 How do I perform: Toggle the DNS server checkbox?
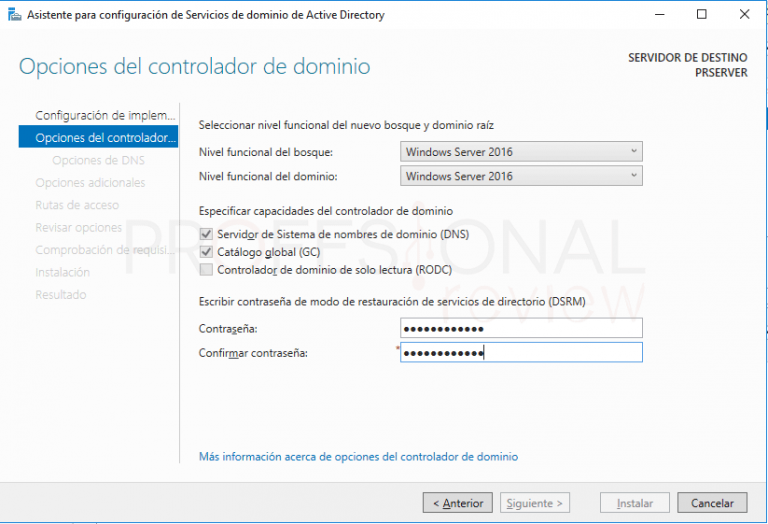[x=206, y=234]
